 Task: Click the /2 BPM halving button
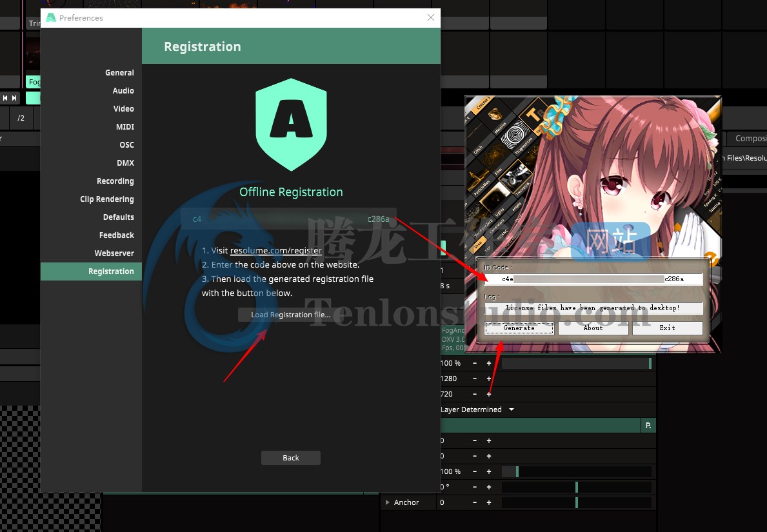tap(21, 118)
